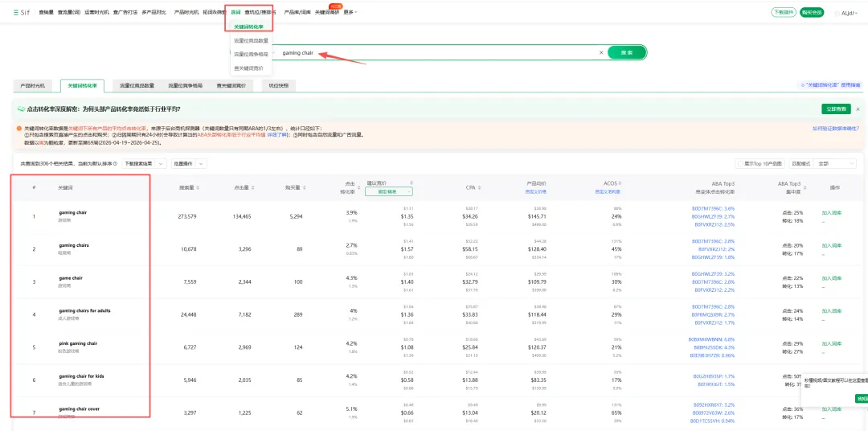868x431 pixels.
Task: Sort the 点击量 column using its arrows
Action: (x=253, y=188)
